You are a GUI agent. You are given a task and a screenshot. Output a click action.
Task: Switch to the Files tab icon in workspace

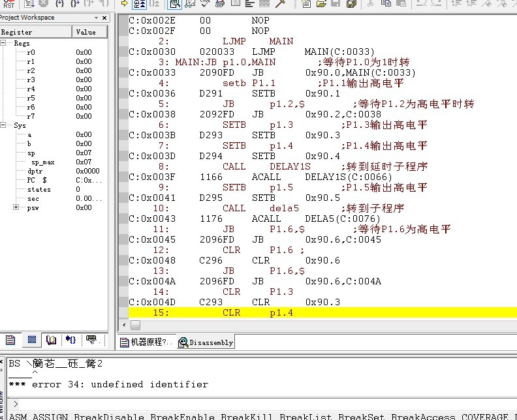point(10,340)
